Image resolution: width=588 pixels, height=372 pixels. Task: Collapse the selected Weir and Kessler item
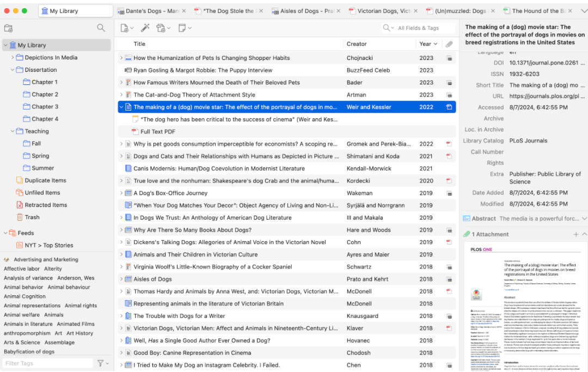[x=121, y=107]
